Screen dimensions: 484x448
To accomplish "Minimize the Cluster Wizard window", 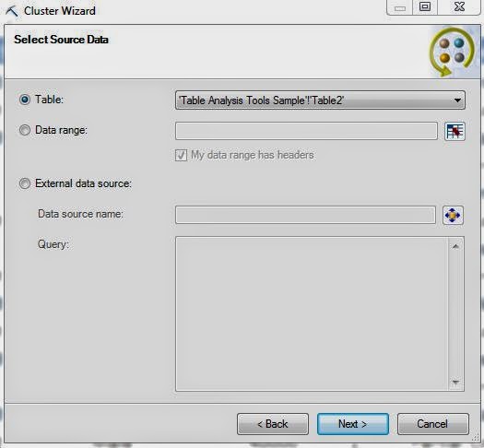I will pyautogui.click(x=400, y=7).
